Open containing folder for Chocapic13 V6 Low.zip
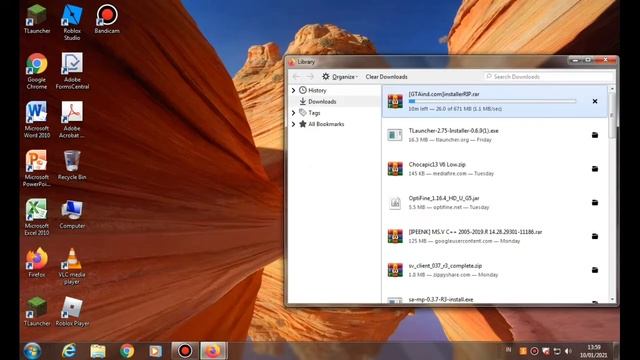Screen dimensions: 640x360 pos(595,169)
